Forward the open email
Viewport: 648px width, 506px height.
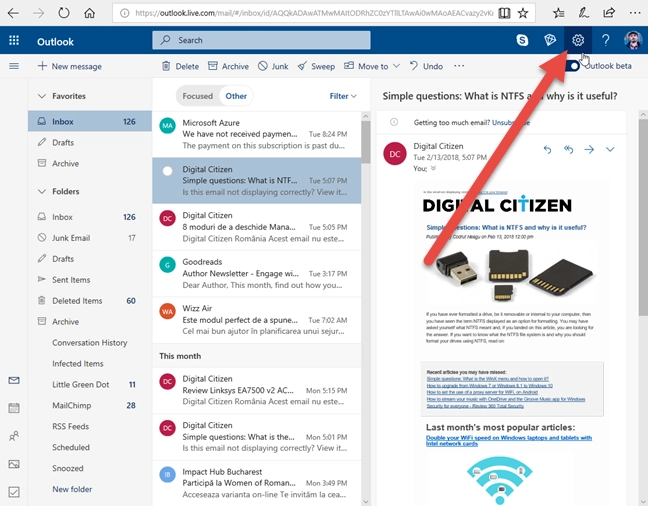[x=589, y=149]
